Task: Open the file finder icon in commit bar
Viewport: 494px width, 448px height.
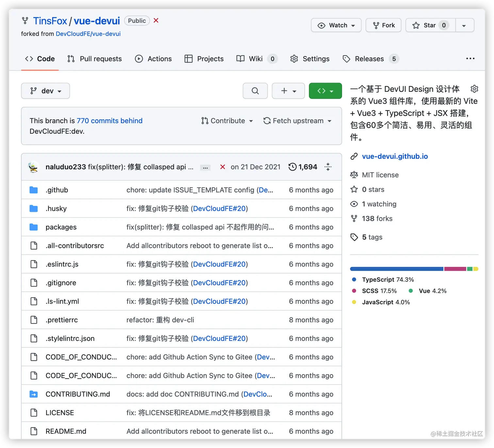Action: [x=328, y=167]
